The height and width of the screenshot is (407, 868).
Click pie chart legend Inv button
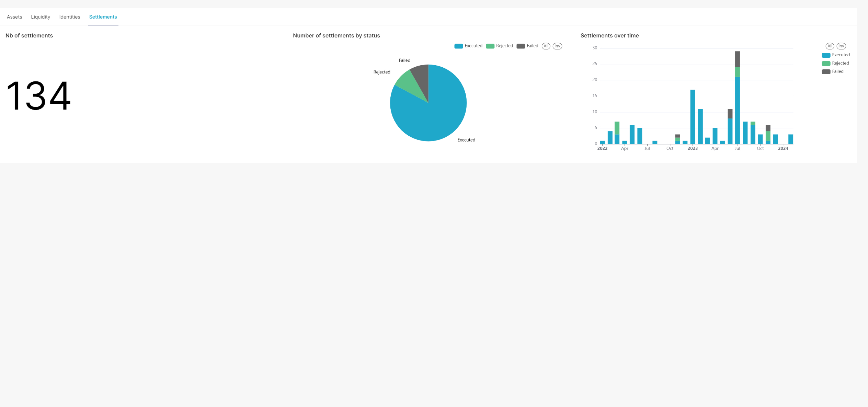[x=557, y=46]
